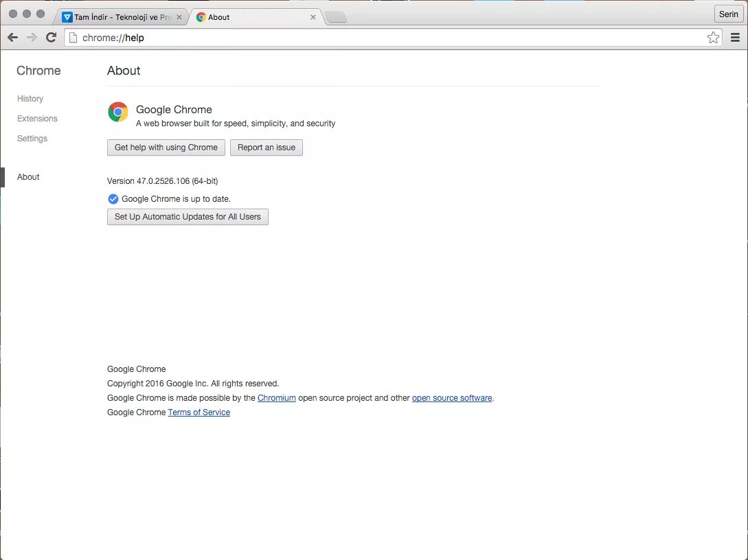The width and height of the screenshot is (748, 560).
Task: Reload the current page
Action: click(51, 37)
